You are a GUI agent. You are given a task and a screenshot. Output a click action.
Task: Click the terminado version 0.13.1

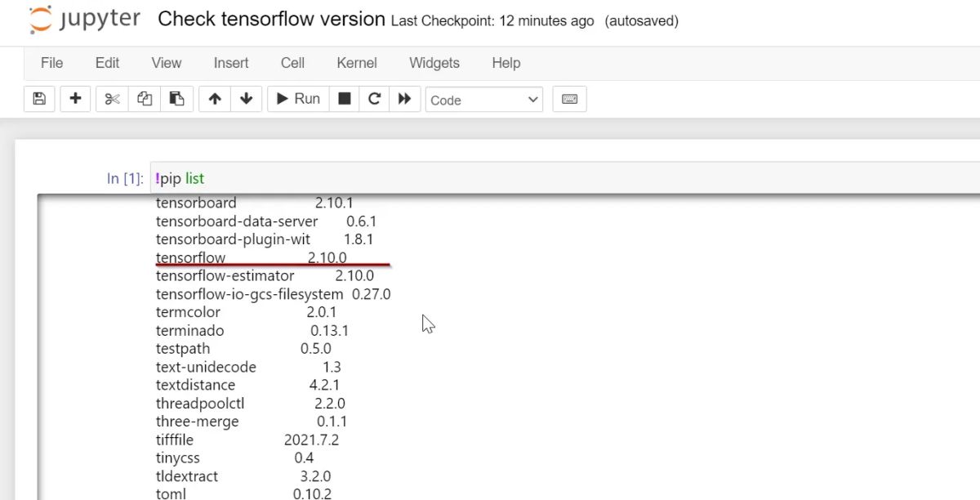coord(329,331)
